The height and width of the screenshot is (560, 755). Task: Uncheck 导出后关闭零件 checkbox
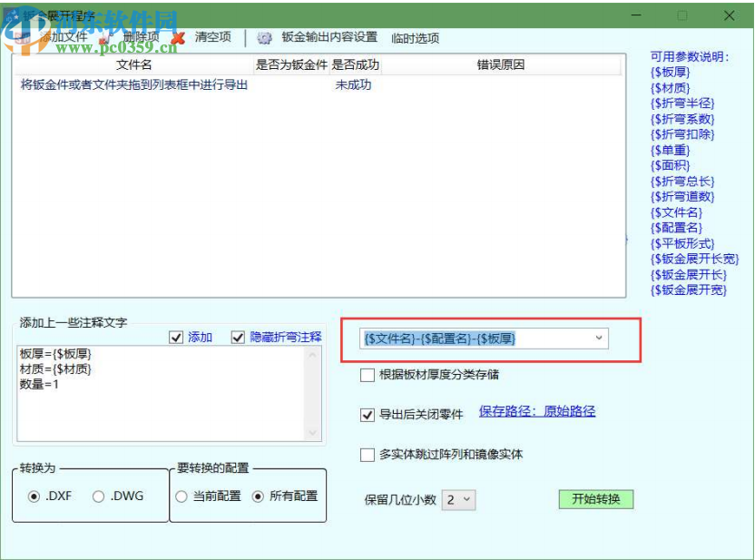tap(368, 415)
